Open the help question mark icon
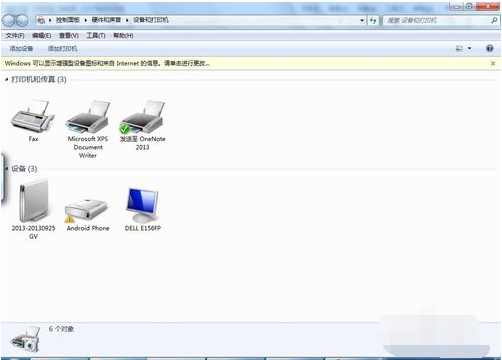 tap(489, 49)
